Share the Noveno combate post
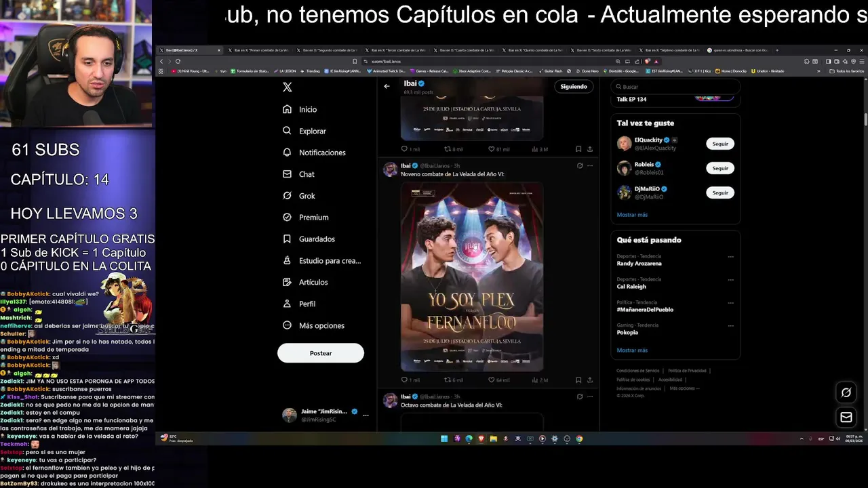 590,380
